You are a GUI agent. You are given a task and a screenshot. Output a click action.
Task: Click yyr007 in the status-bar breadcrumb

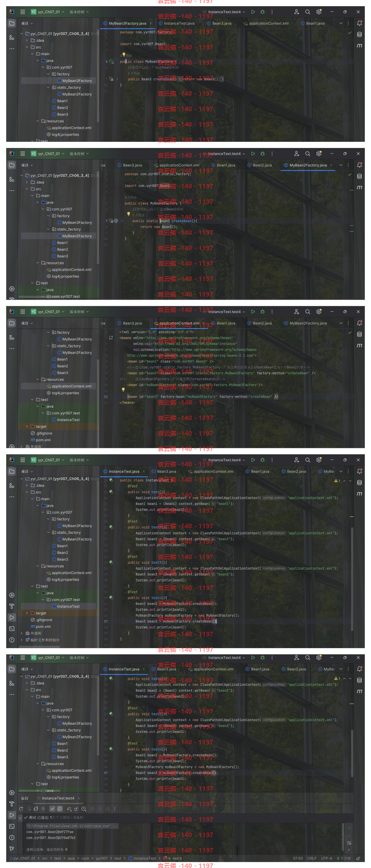pos(101,858)
